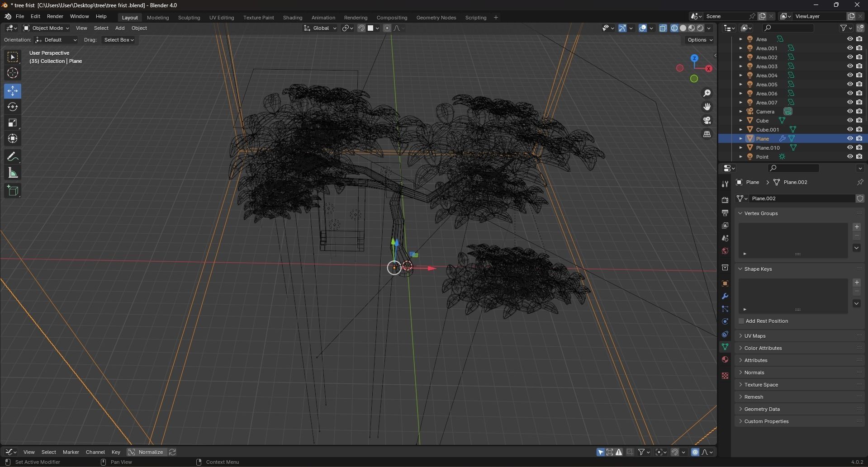Expand Cube.001 in the outliner

(741, 130)
